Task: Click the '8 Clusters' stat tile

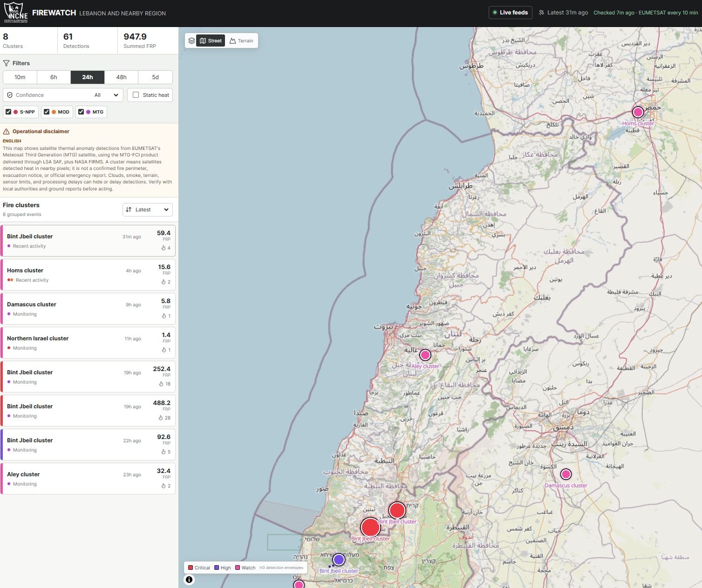Action: point(29,41)
